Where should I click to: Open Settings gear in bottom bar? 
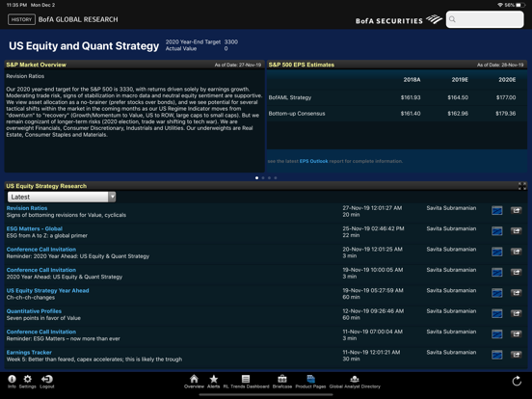[x=28, y=380]
